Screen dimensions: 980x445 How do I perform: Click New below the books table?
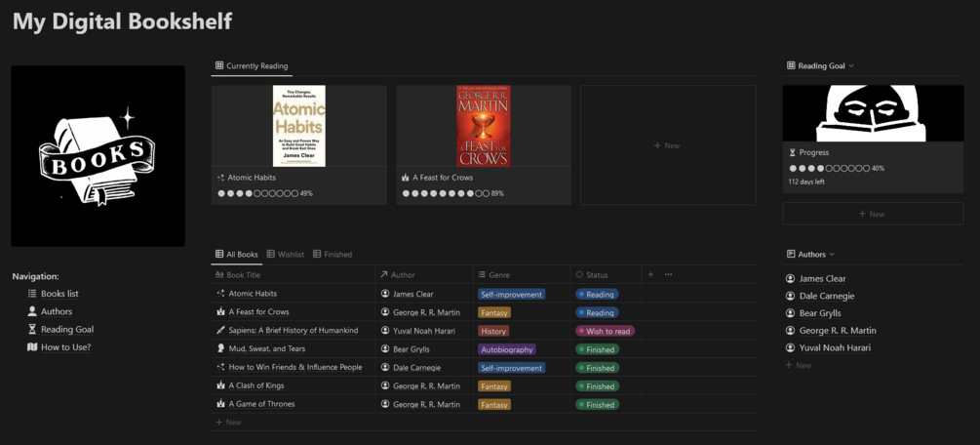pyautogui.click(x=229, y=423)
